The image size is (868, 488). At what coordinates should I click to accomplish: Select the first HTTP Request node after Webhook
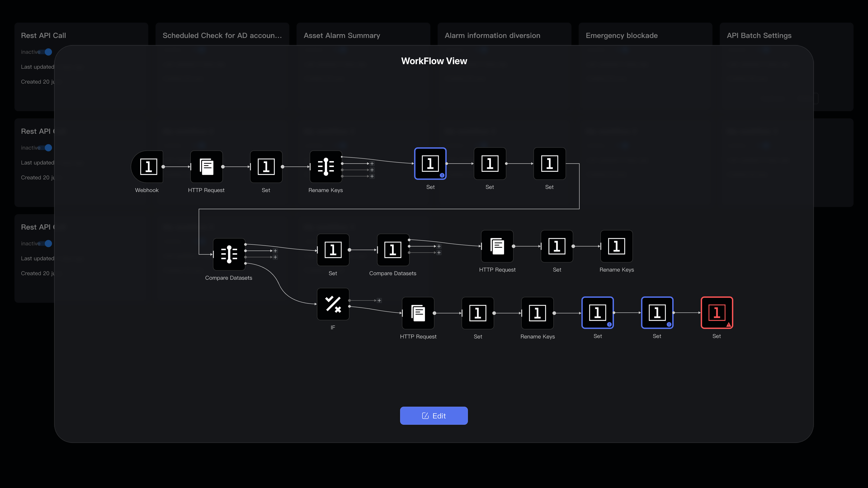click(x=206, y=167)
